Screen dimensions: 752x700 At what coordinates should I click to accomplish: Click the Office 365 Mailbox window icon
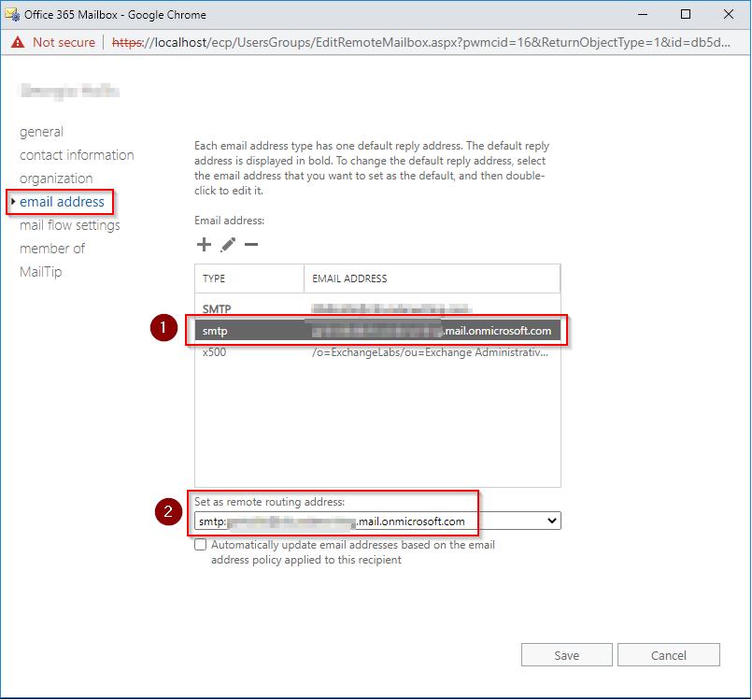[x=12, y=14]
